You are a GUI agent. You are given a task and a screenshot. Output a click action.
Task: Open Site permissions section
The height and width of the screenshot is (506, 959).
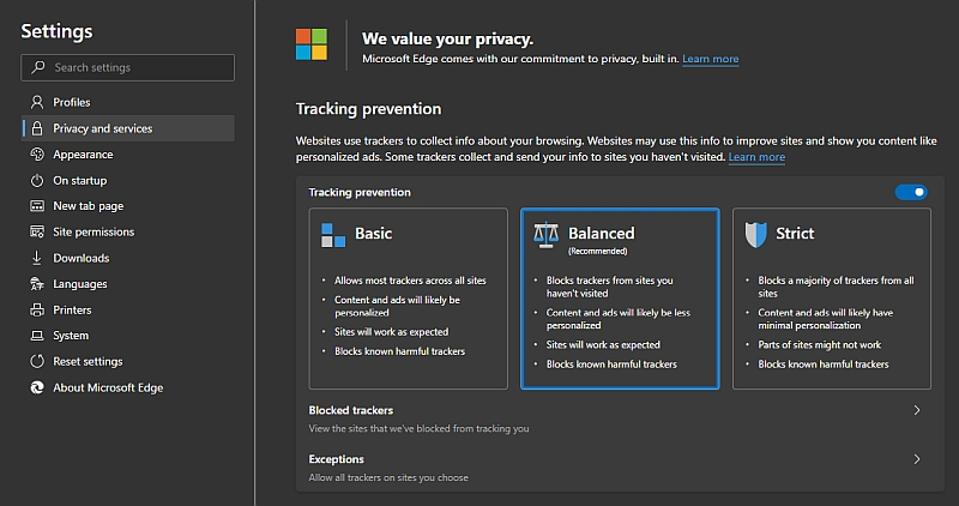[x=128, y=232]
